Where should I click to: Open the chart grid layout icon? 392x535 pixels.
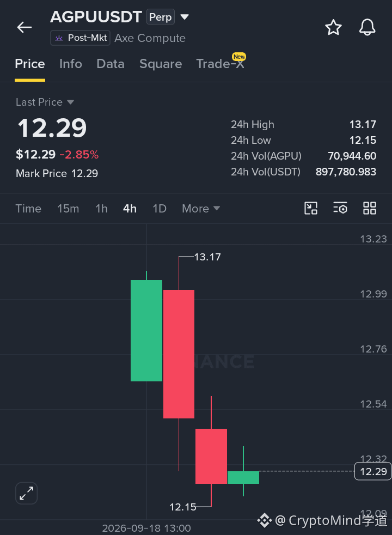coord(370,208)
